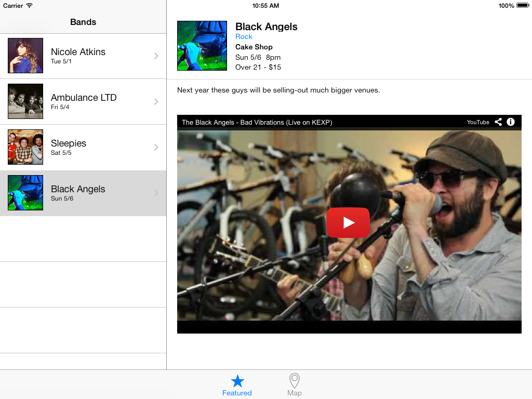Tap the 100% battery percentage
This screenshot has width=532, height=399.
point(506,6)
